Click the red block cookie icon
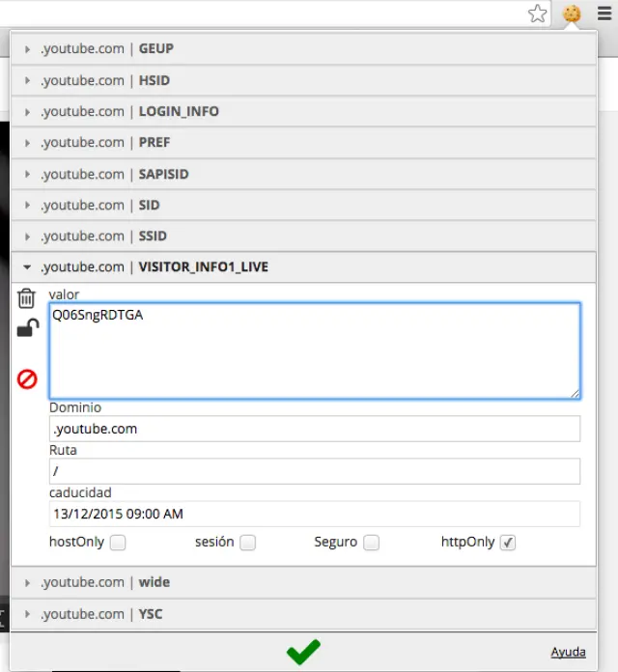The image size is (618, 672). [x=27, y=379]
